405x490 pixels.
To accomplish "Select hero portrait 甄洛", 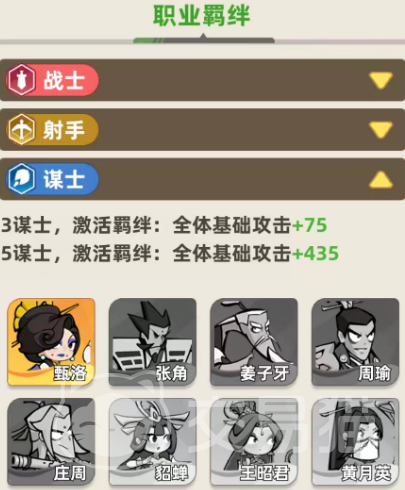I will tap(51, 342).
